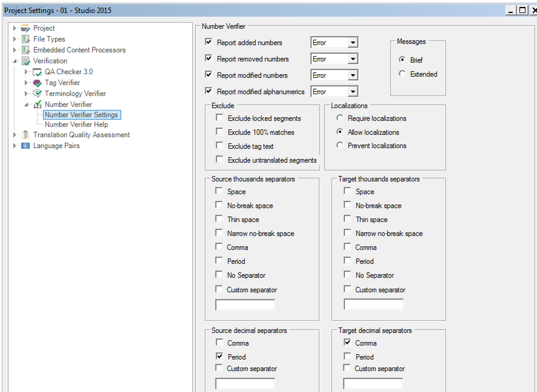Click the Translation Quality Assessment icon

click(26, 135)
